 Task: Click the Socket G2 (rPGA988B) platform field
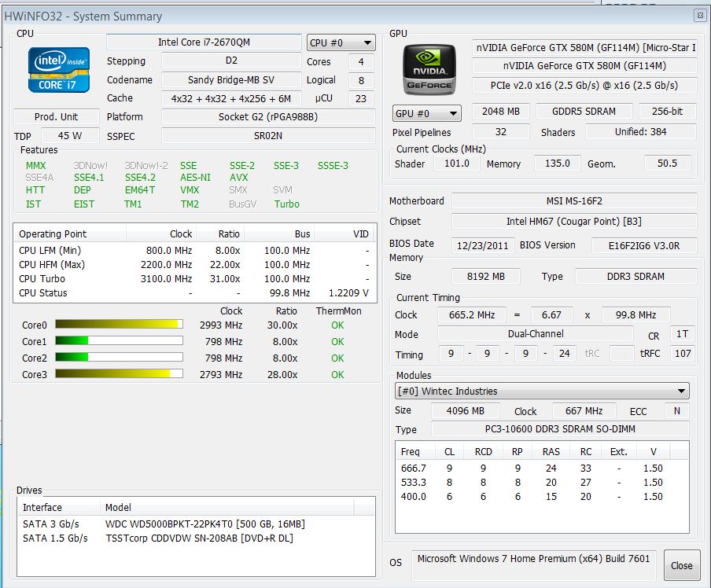tap(268, 117)
